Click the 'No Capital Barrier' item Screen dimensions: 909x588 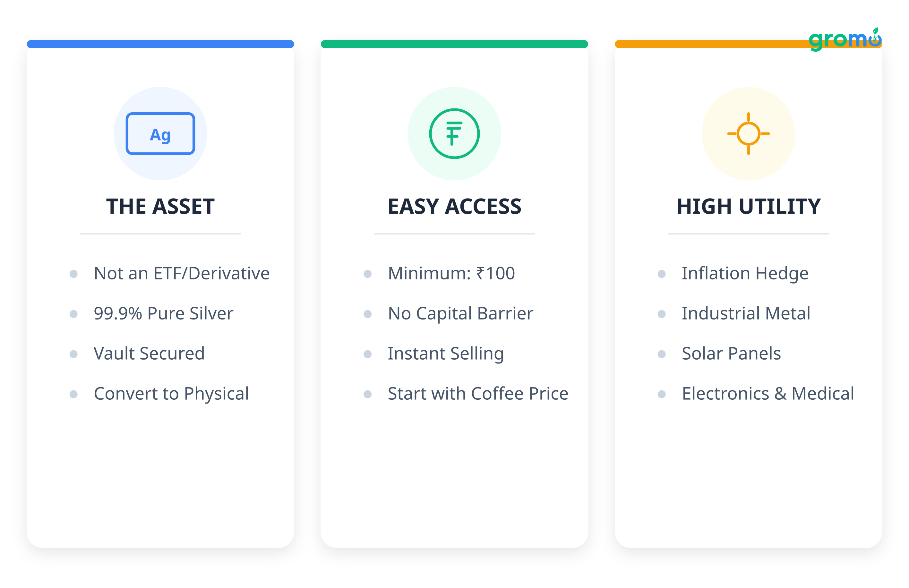[x=460, y=313]
